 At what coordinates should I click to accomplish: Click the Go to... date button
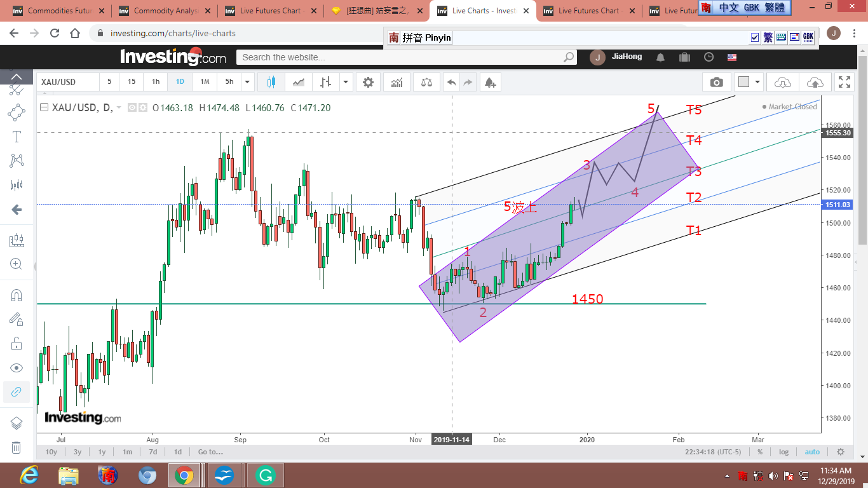[210, 452]
